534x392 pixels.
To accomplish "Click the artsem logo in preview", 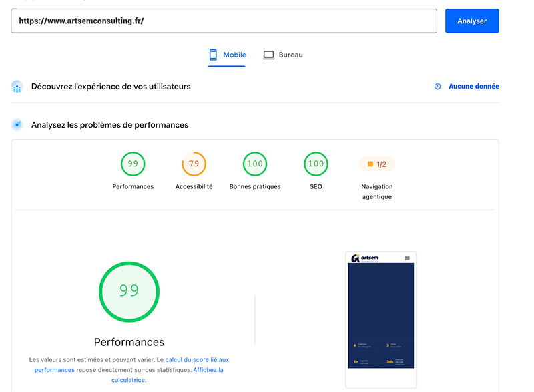I will coord(364,258).
